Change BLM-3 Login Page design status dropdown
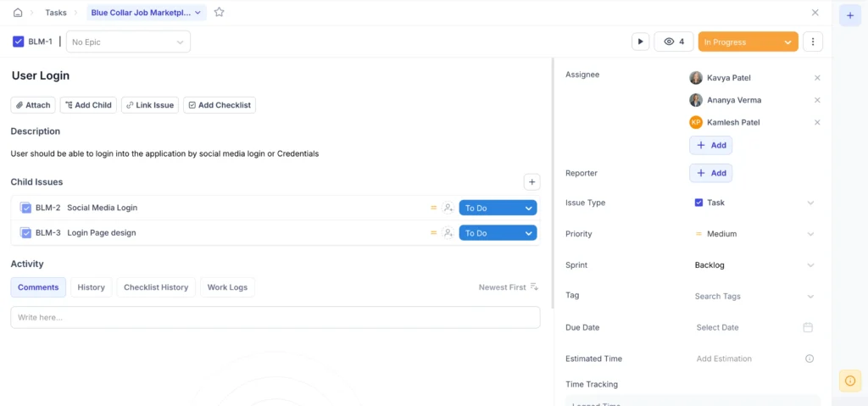The width and height of the screenshot is (868, 406). pos(498,233)
